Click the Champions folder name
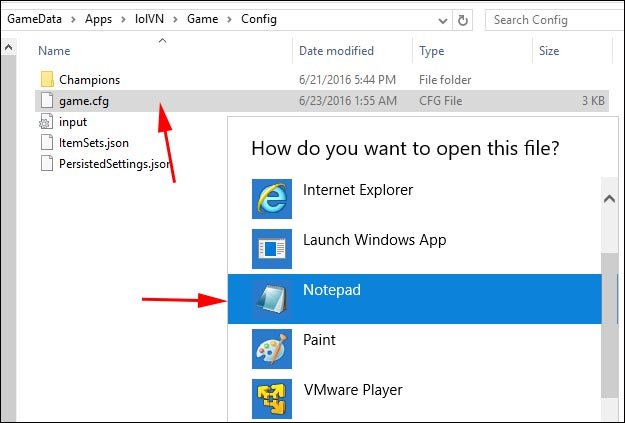 89,80
